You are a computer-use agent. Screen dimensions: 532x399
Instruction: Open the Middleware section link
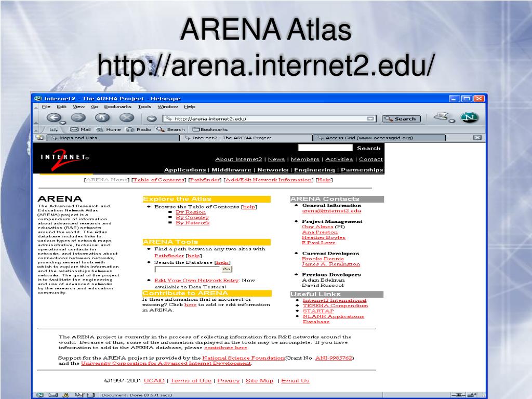231,170
